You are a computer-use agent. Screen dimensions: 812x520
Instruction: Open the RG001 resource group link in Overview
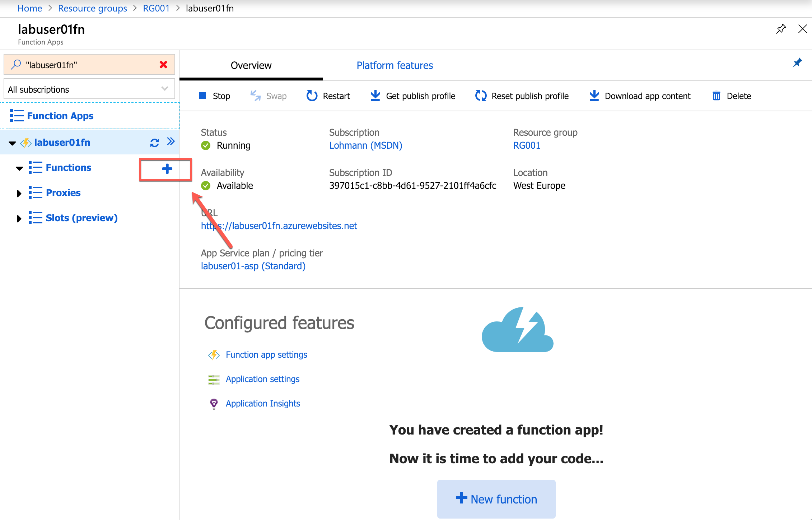[x=526, y=145]
